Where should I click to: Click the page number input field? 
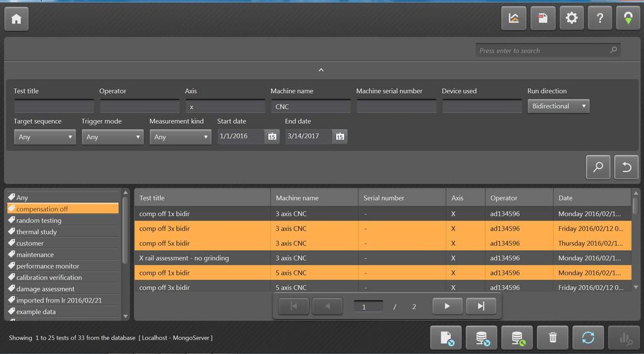[x=369, y=307]
